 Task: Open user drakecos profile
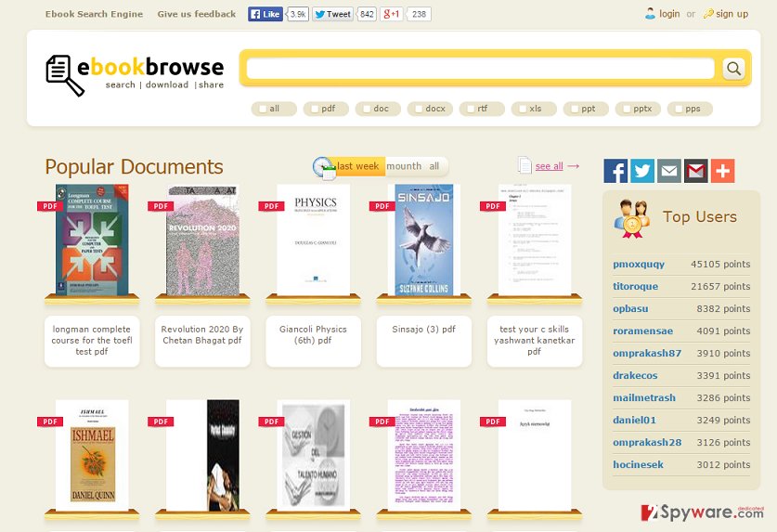pos(635,375)
